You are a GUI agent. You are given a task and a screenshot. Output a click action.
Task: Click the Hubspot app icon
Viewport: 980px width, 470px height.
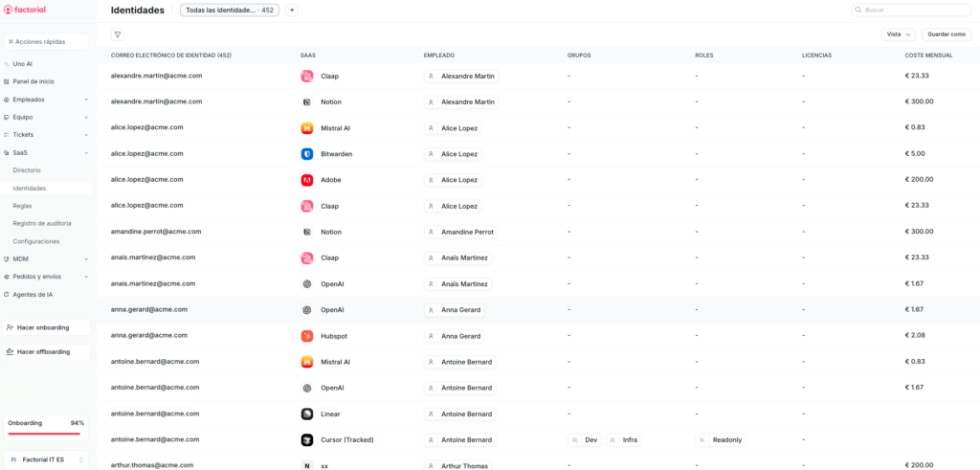(307, 336)
